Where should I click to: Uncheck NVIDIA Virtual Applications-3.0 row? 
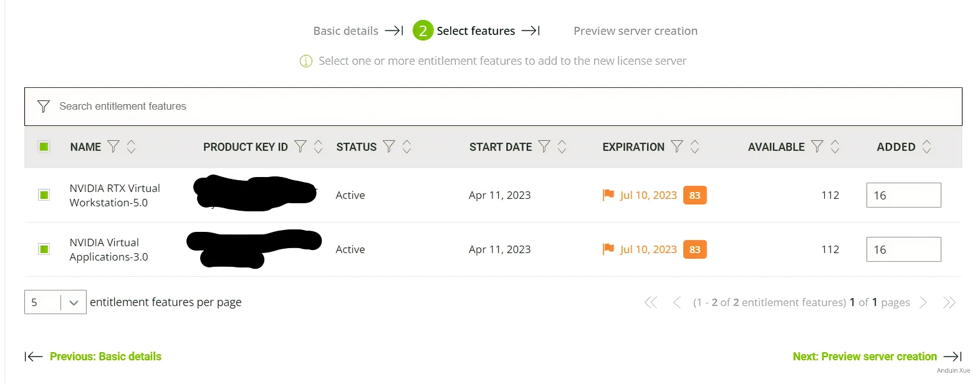pyautogui.click(x=44, y=249)
